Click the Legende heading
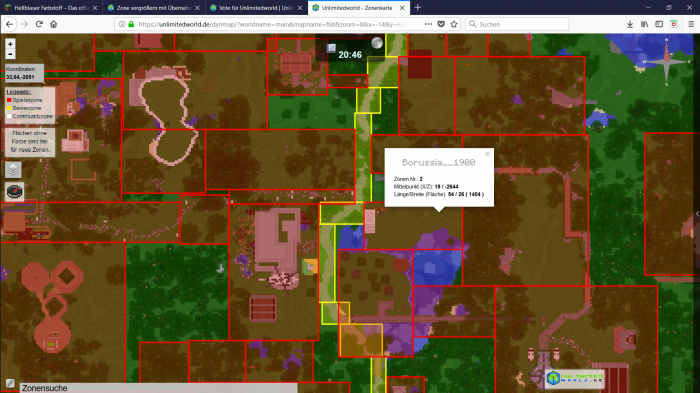Image resolution: width=700 pixels, height=393 pixels. 18,92
